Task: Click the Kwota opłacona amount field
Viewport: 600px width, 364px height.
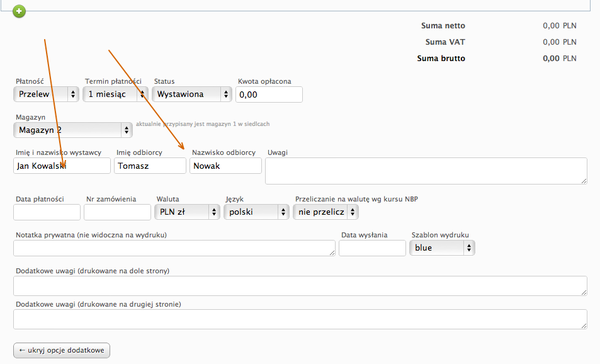Action: (269, 95)
